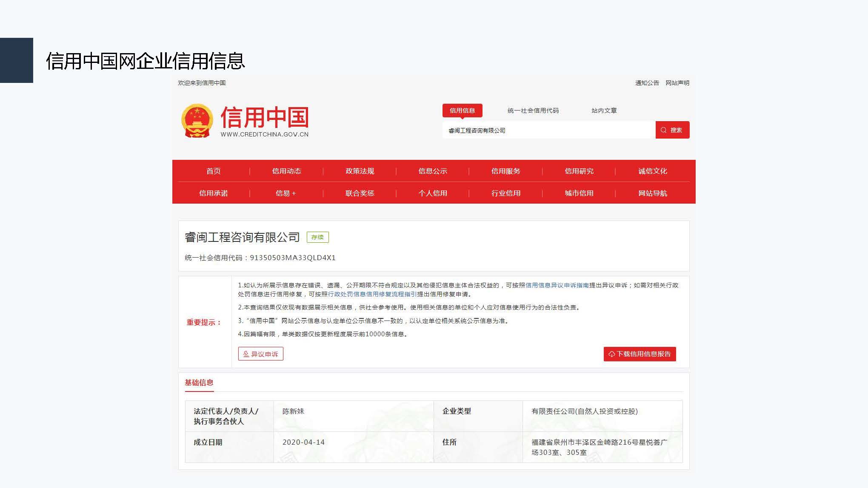
Task: Select the 信用信息 search tab
Action: [462, 111]
